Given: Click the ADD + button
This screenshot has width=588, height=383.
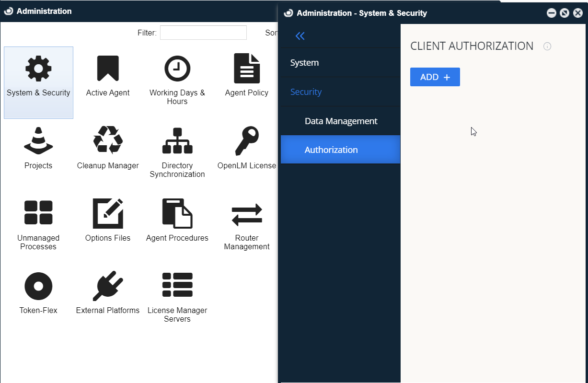Looking at the screenshot, I should click(x=435, y=77).
